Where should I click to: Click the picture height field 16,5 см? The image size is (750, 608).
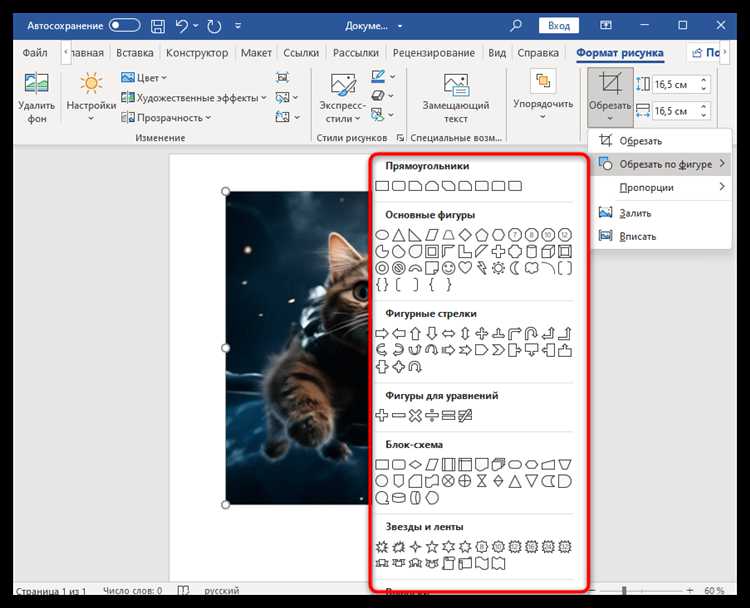tap(675, 85)
